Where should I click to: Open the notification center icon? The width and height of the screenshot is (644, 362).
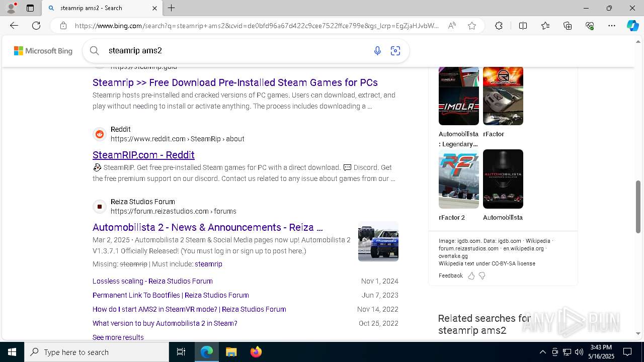[x=627, y=352]
